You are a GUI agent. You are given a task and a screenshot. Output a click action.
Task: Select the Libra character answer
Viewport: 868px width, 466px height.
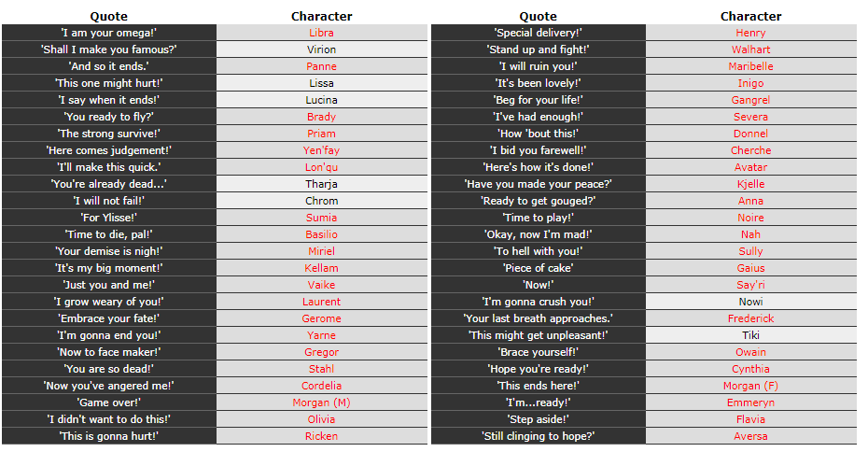click(322, 33)
